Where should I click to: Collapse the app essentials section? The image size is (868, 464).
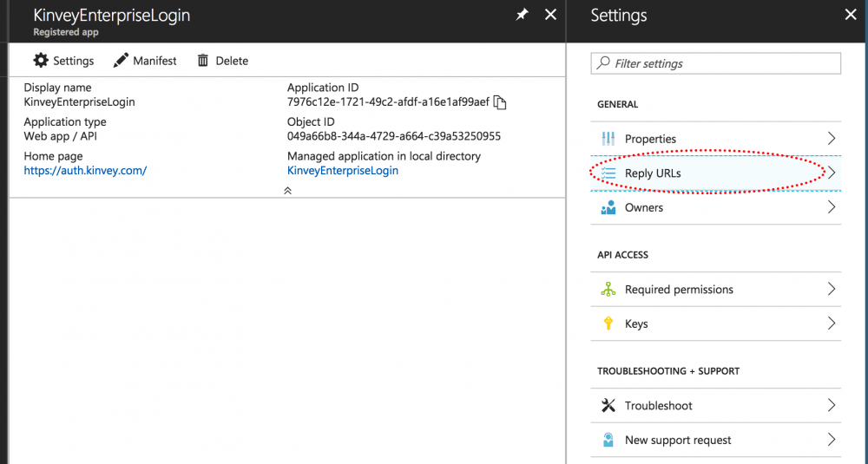[x=287, y=190]
